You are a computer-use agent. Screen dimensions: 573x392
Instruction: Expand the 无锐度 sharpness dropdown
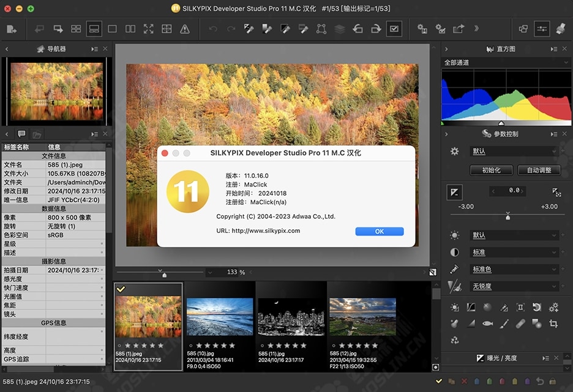[x=513, y=286]
